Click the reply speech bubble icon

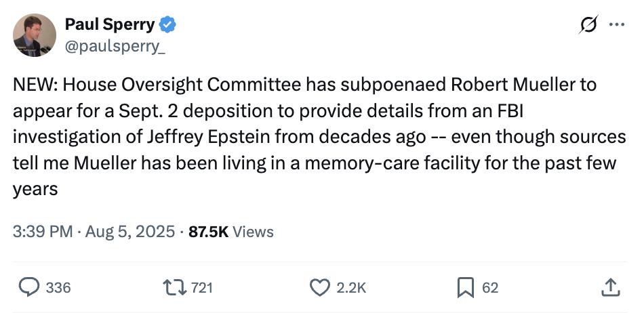[x=28, y=287]
